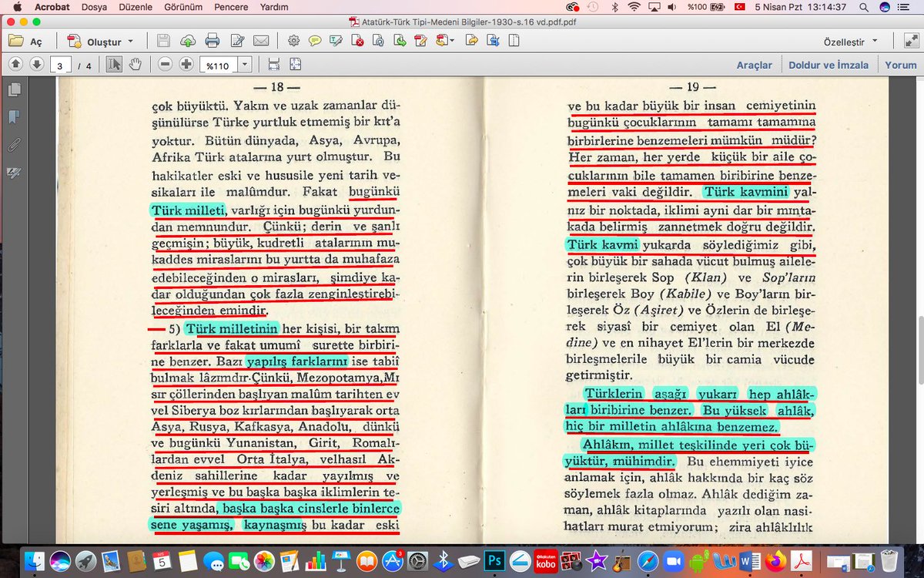The height and width of the screenshot is (578, 924).
Task: Open Zoom app in the Dock
Action: 675,561
